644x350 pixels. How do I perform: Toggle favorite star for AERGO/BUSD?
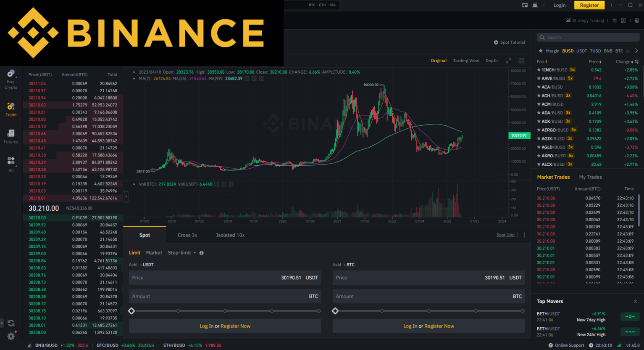pos(539,130)
